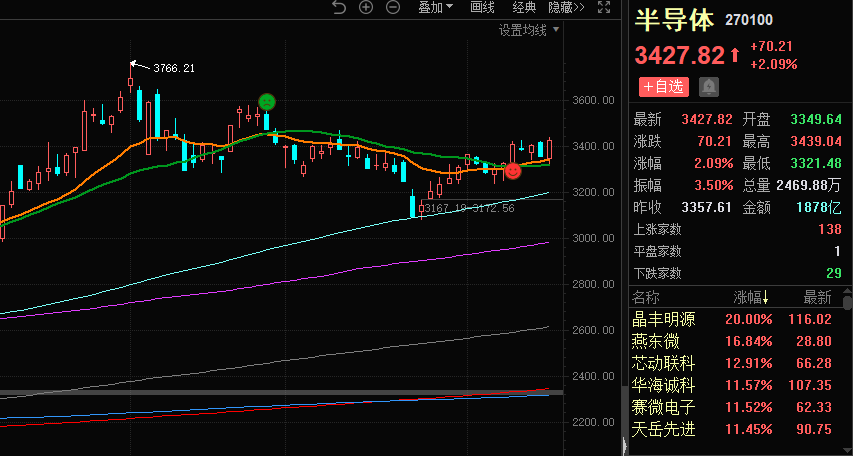Viewport: 853px width, 456px height.
Task: Click the red smiley face signal marker
Action: click(513, 171)
